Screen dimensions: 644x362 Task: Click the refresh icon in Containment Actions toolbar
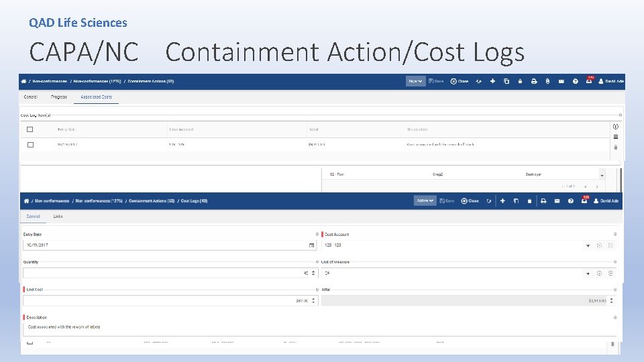click(x=479, y=81)
